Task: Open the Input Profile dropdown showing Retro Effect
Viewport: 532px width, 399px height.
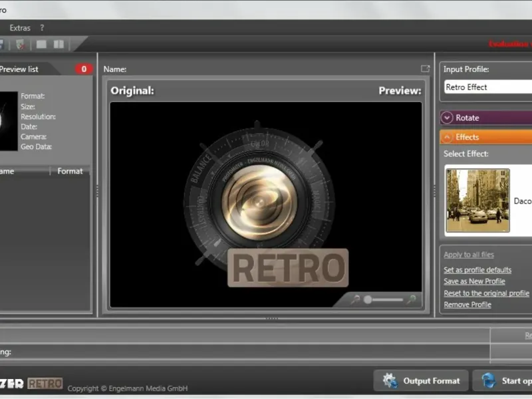Action: (x=488, y=87)
